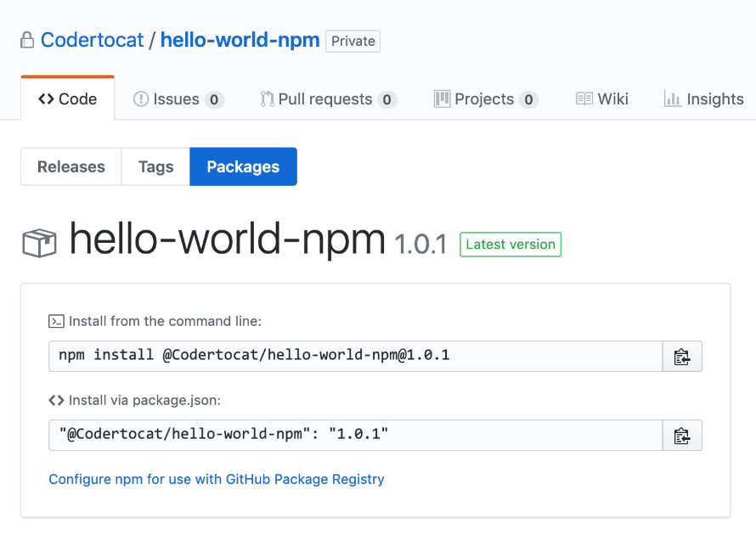Image resolution: width=756 pixels, height=535 pixels.
Task: Open the Codertocat owner link
Action: point(92,40)
